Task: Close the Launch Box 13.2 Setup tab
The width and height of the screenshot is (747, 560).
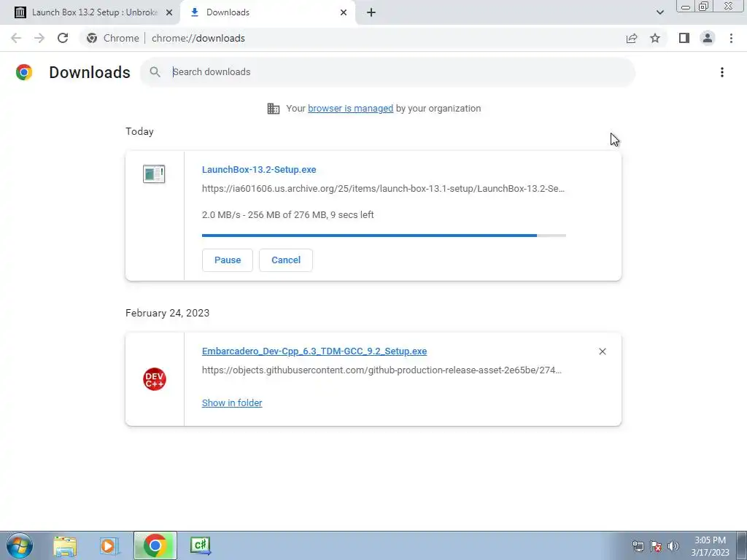Action: click(x=169, y=12)
